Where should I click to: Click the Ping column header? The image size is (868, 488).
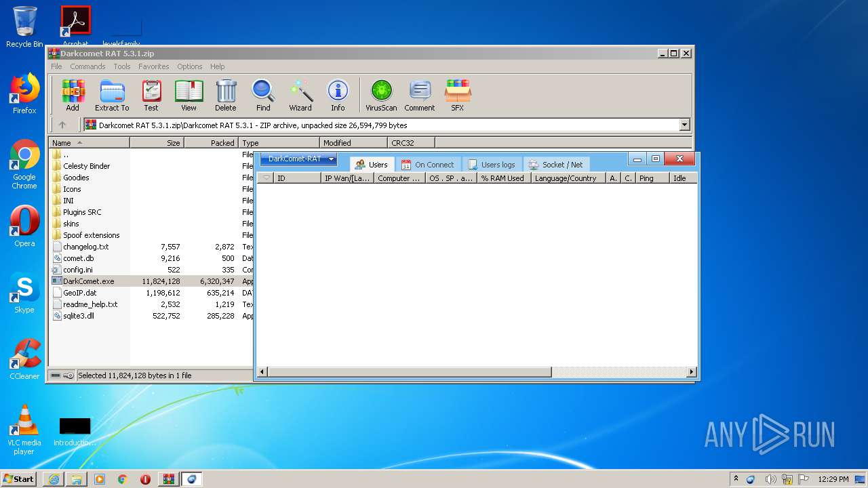pos(651,178)
